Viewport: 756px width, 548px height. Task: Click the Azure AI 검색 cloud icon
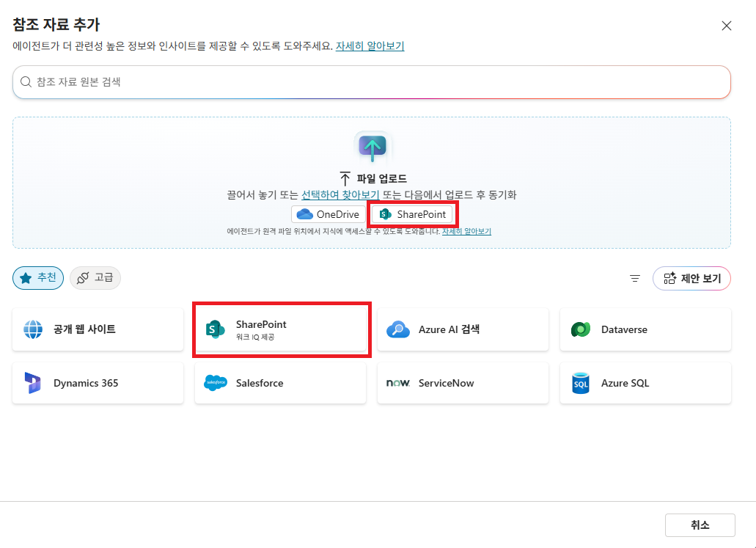pyautogui.click(x=398, y=329)
